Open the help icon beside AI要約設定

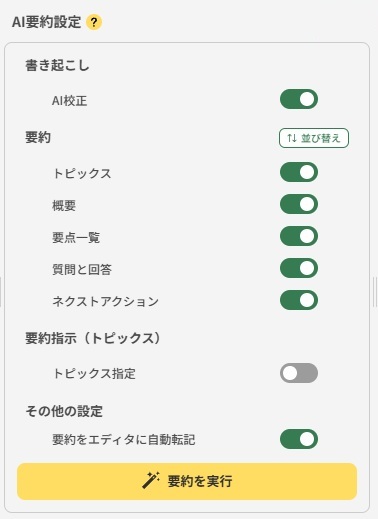coord(94,22)
